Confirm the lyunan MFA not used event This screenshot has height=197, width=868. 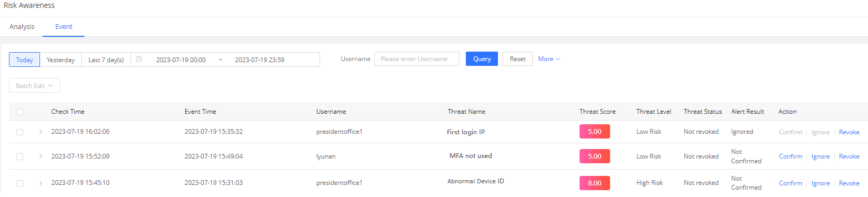(x=791, y=156)
